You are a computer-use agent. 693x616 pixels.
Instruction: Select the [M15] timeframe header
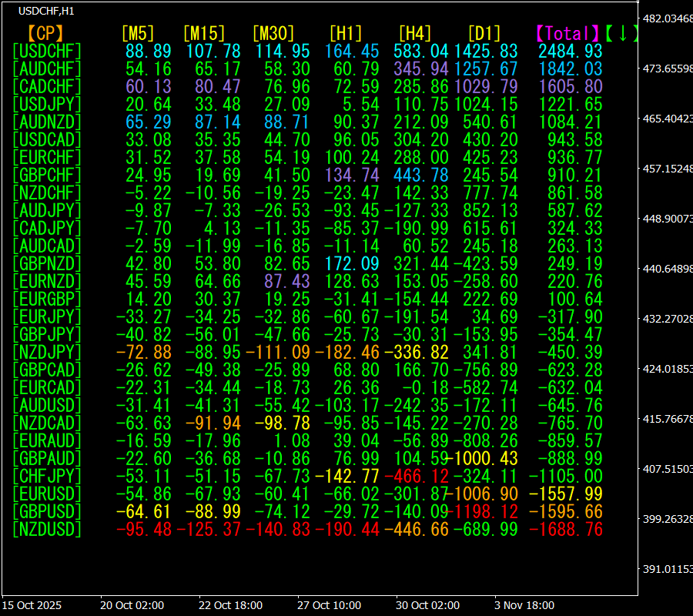tap(204, 33)
